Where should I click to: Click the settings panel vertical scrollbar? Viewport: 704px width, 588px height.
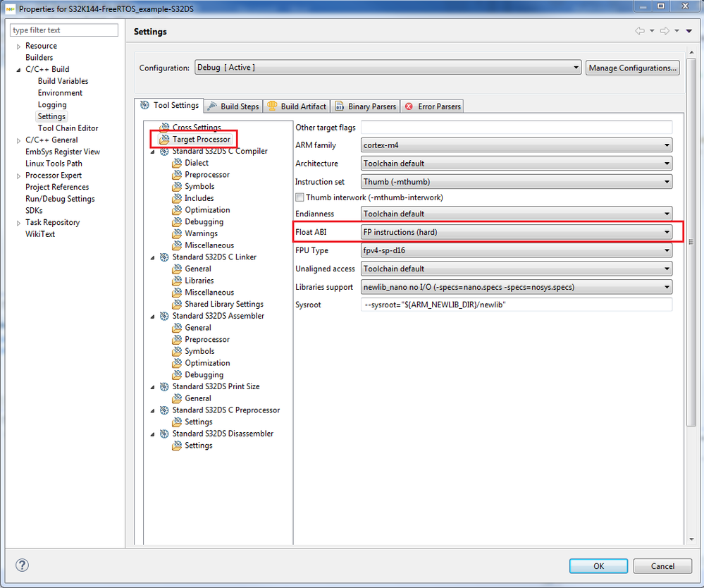tap(691, 243)
